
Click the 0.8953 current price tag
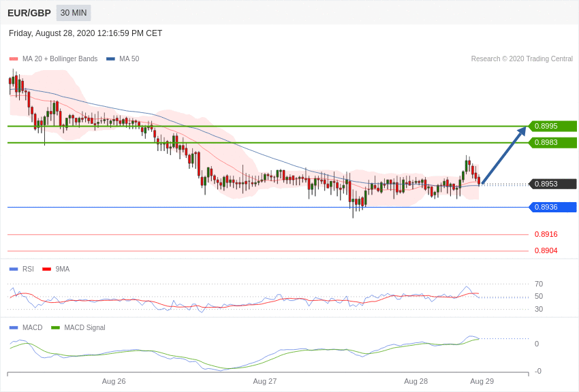click(x=553, y=184)
